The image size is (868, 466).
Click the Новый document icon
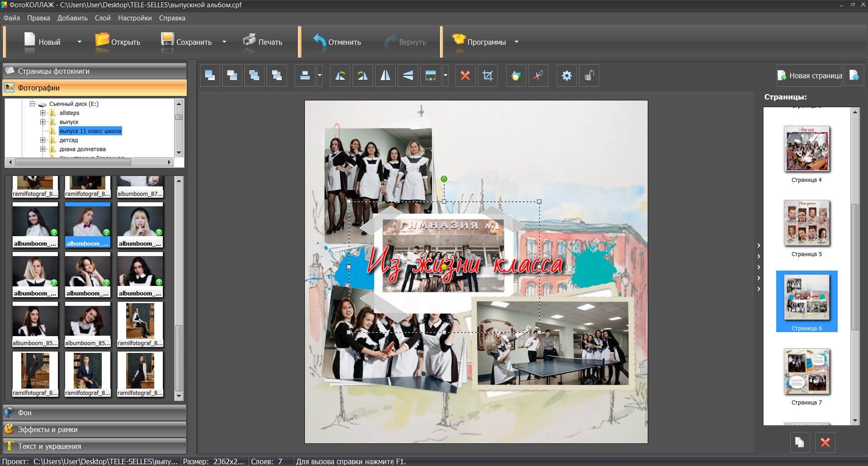[x=29, y=40]
